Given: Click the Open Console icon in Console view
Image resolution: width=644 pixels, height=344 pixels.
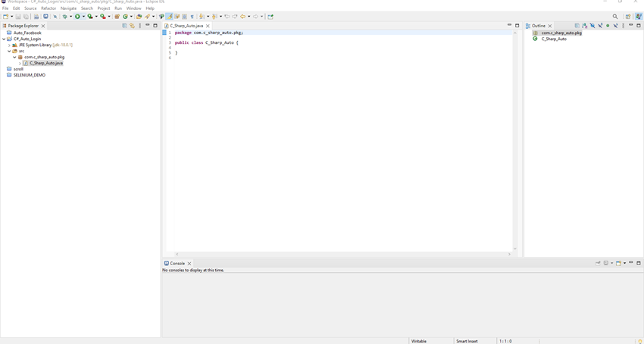Looking at the screenshot, I should click(618, 263).
